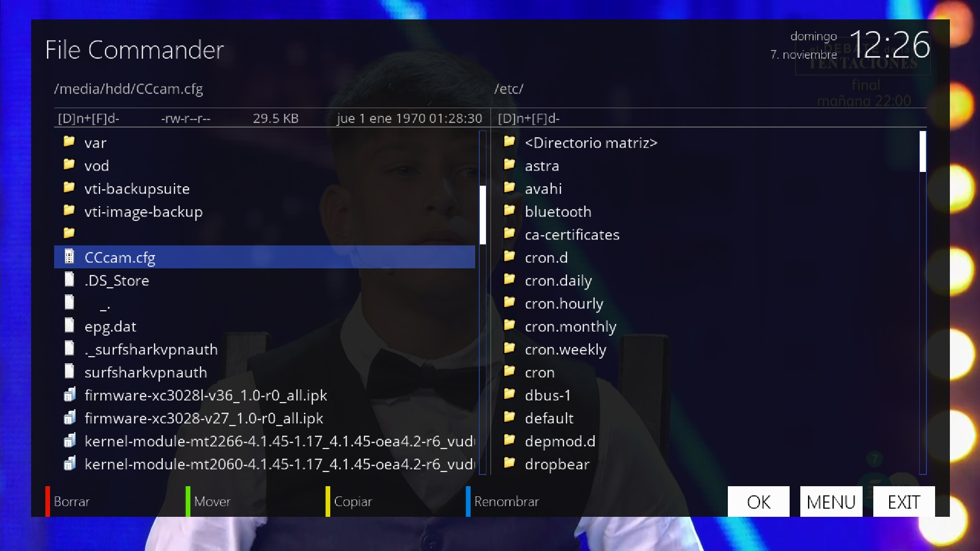Screen dimensions: 980x551
Task: Select the ca-certificates folder entry
Action: 572,235
